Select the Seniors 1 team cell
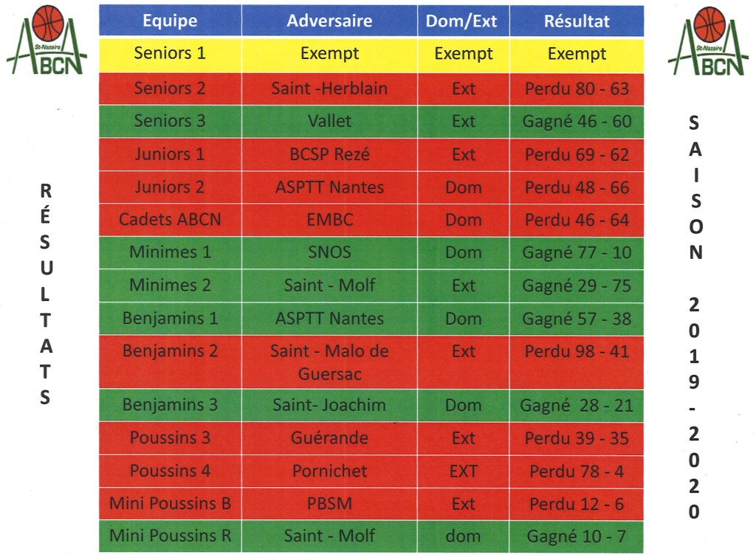The image size is (756, 560). (x=170, y=53)
